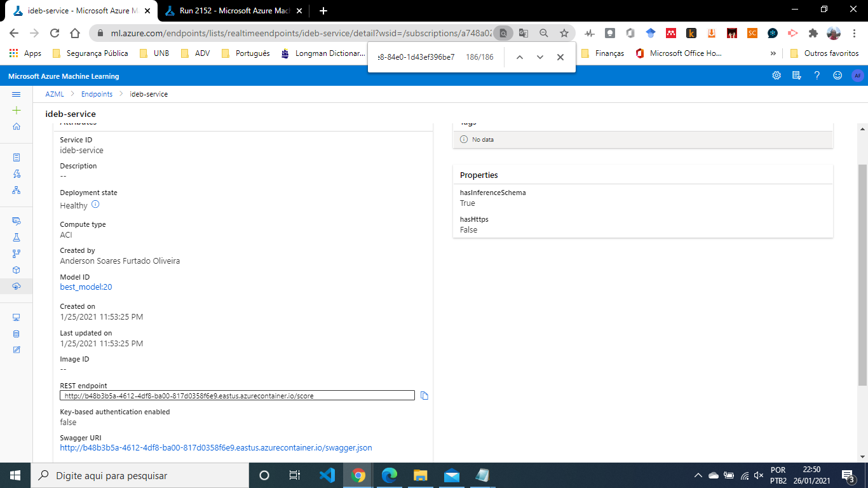Click Endpoints in the breadcrumb

pyautogui.click(x=97, y=94)
